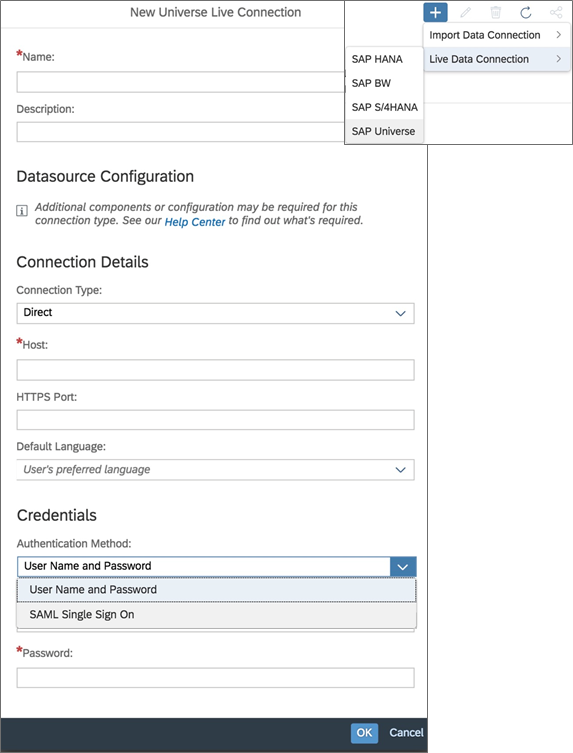Click the info icon beside Datasource Configuration note

click(x=22, y=210)
